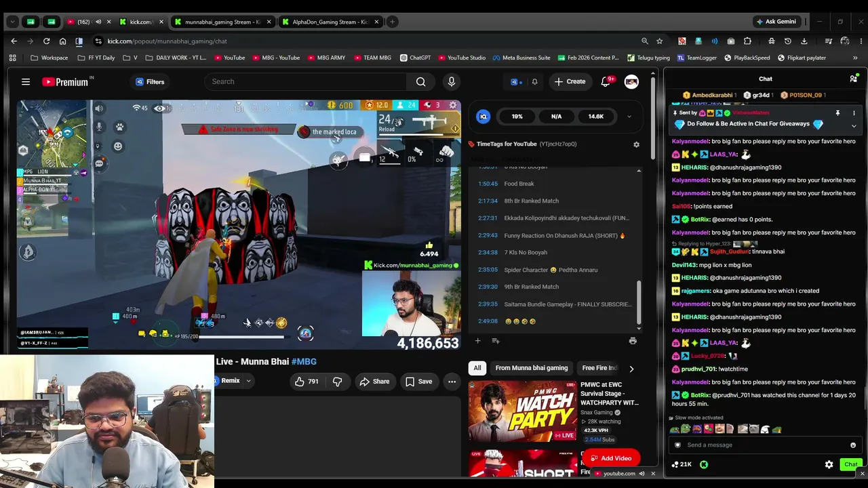The image size is (868, 488).
Task: Dislike the Munna Bhai live video
Action: [x=337, y=382]
